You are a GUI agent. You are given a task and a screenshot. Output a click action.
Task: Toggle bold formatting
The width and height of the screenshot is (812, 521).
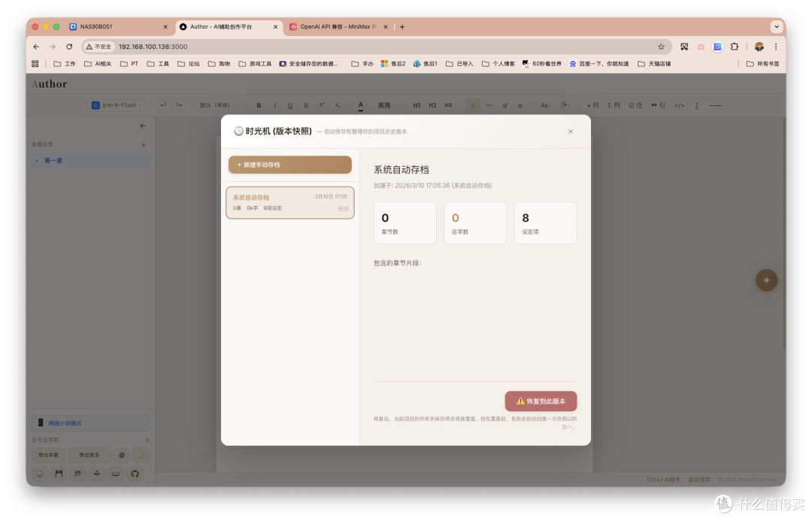(259, 105)
